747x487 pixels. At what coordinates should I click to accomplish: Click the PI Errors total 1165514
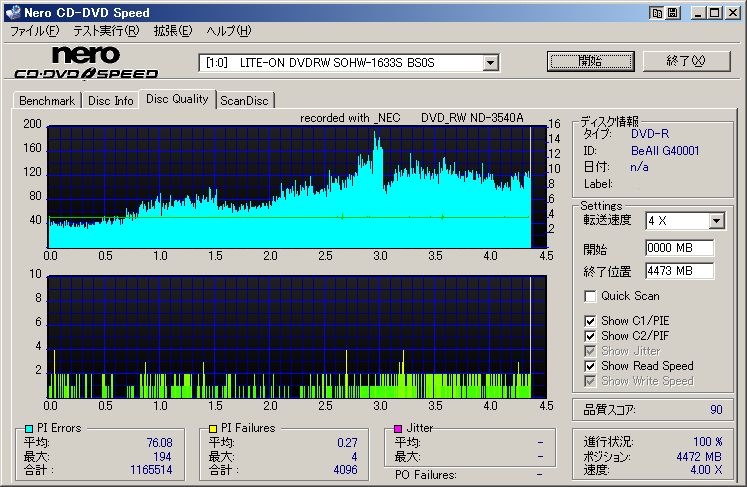coord(151,470)
